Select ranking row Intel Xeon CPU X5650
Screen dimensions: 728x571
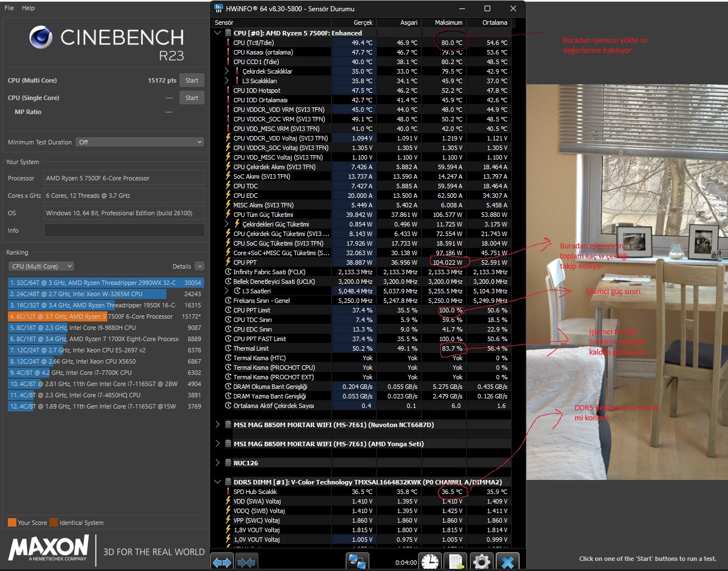106,361
